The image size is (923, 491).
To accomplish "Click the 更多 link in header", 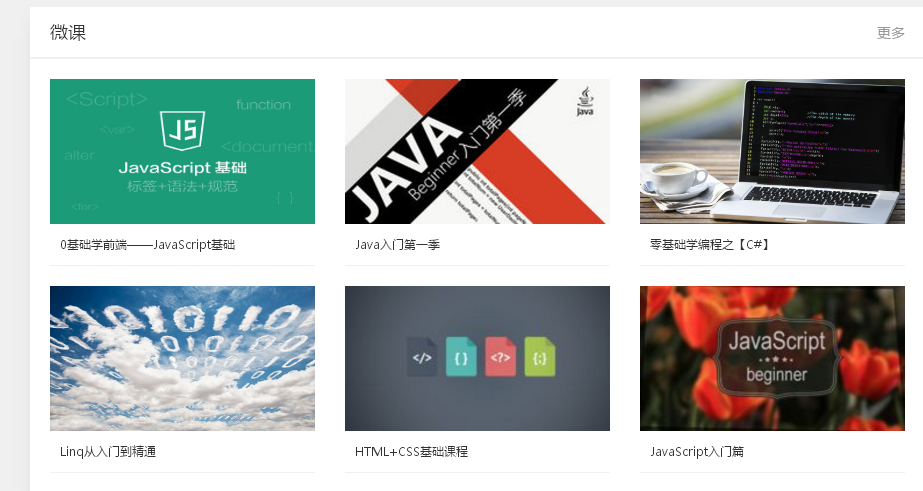I will pos(890,33).
